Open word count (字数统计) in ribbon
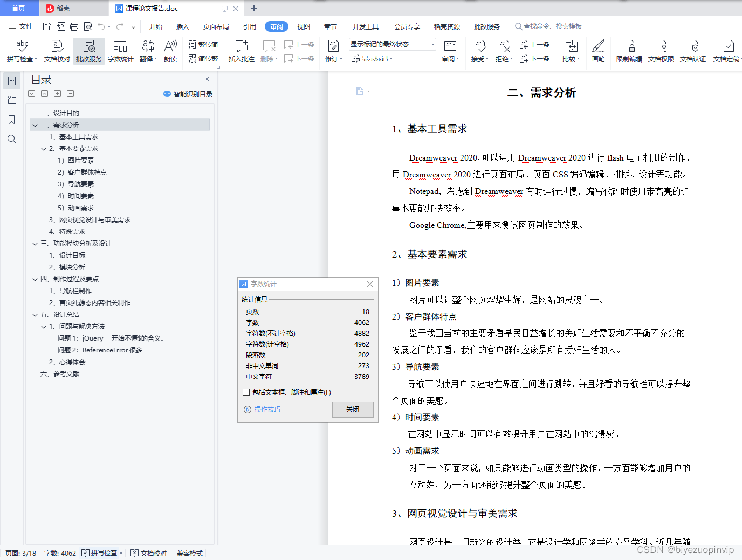Screen dimensions: 742x560 coord(121,51)
